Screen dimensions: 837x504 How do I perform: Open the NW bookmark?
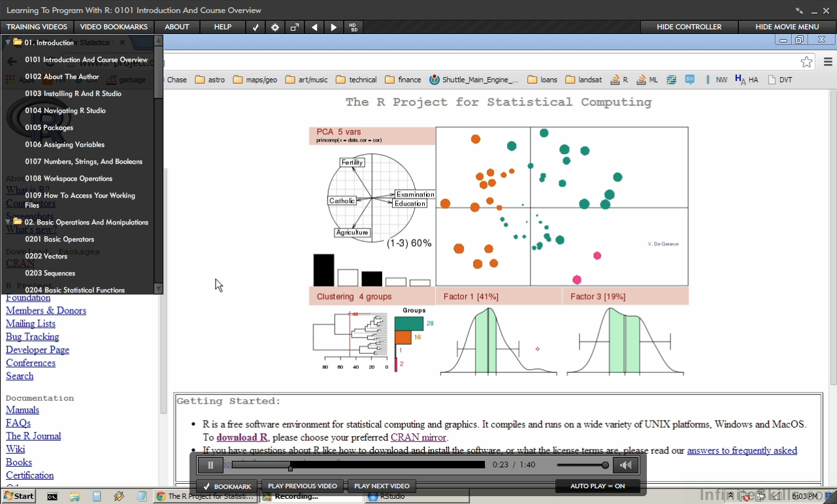[716, 80]
